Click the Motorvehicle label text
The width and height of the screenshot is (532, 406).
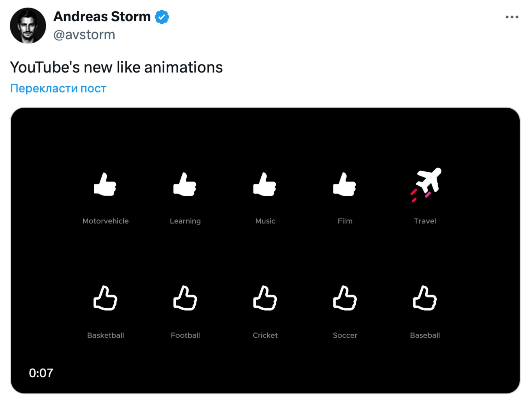click(105, 221)
